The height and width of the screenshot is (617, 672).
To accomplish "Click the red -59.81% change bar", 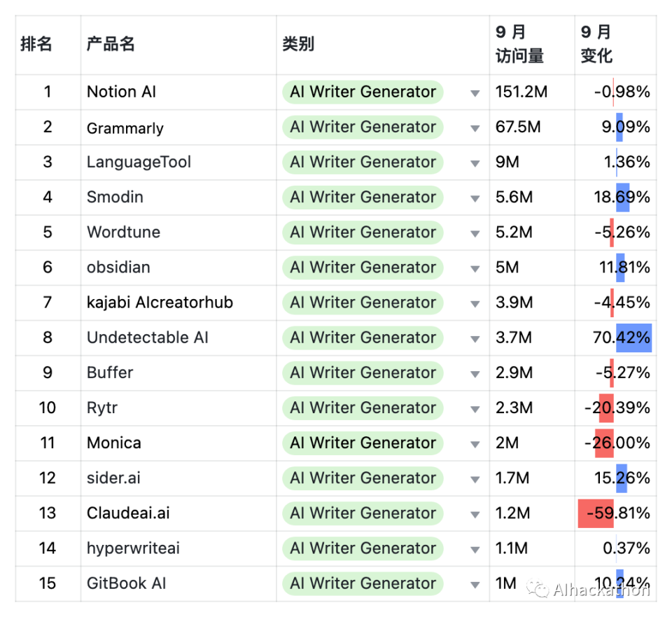I will coord(596,513).
